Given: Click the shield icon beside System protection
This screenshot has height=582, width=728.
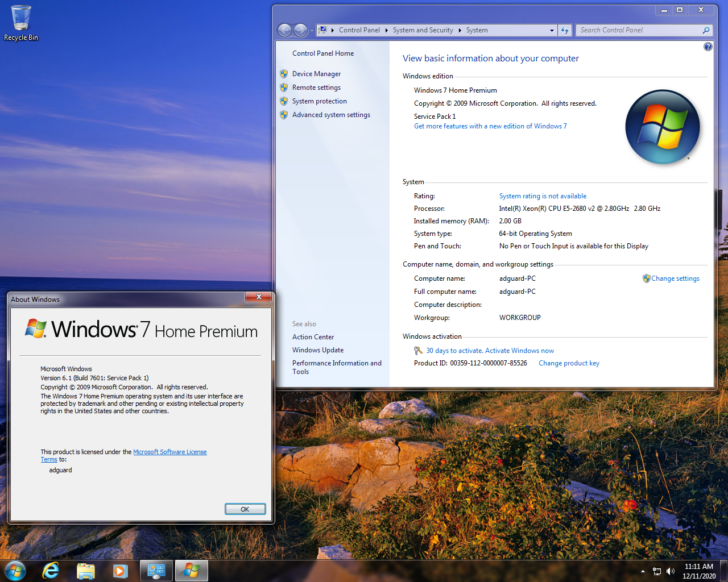Looking at the screenshot, I should pyautogui.click(x=284, y=101).
